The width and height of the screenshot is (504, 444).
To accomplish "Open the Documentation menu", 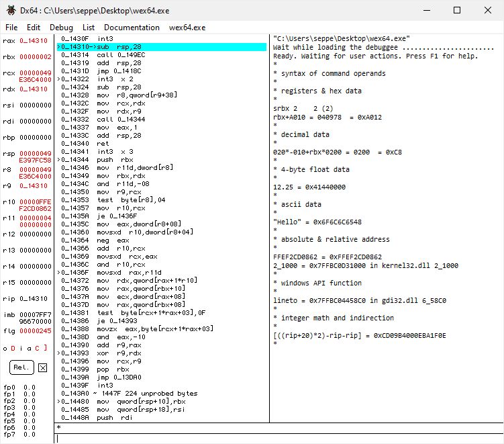I will point(132,28).
